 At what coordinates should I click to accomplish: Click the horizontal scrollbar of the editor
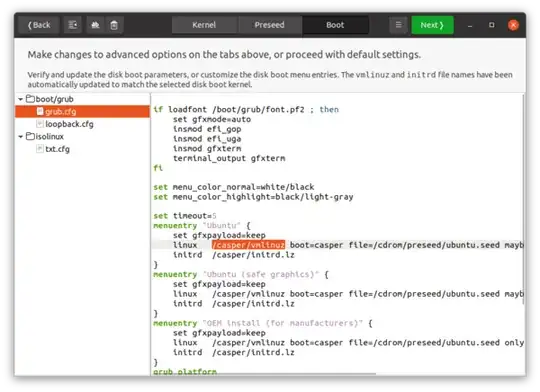tap(264, 373)
